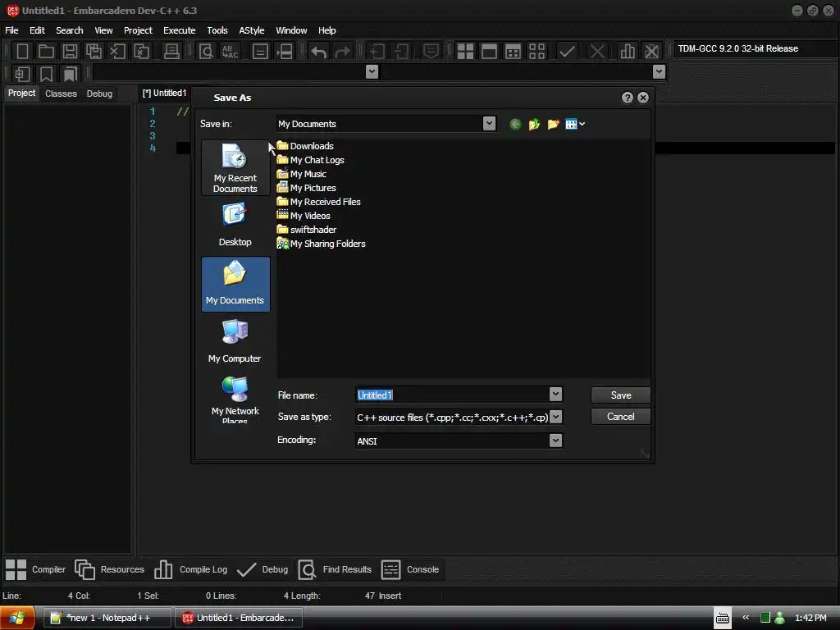
Task: Click the Save button in dialog
Action: (x=620, y=395)
